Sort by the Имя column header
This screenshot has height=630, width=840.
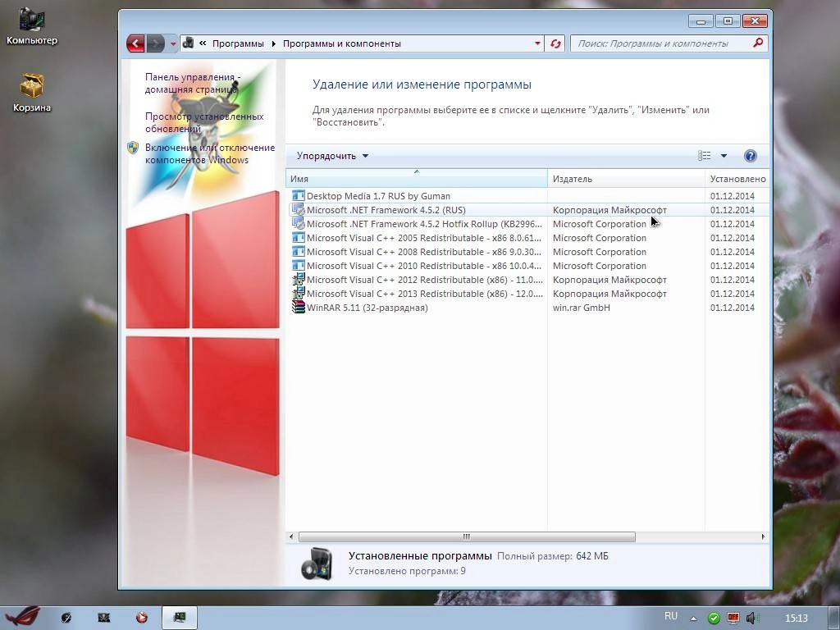[416, 179]
